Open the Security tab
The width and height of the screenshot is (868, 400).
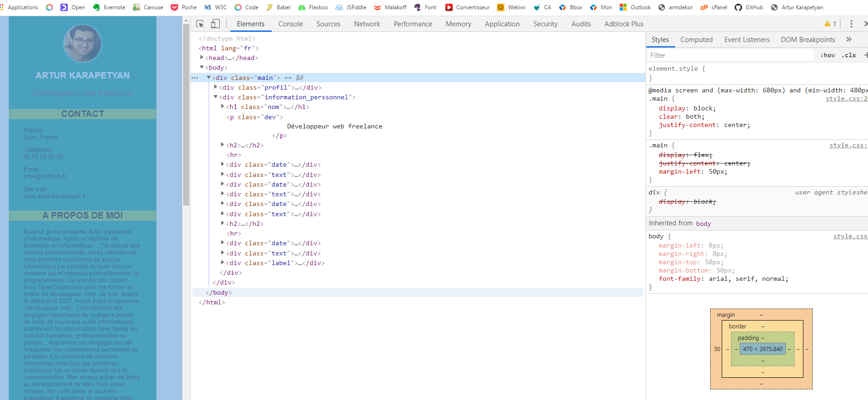545,24
